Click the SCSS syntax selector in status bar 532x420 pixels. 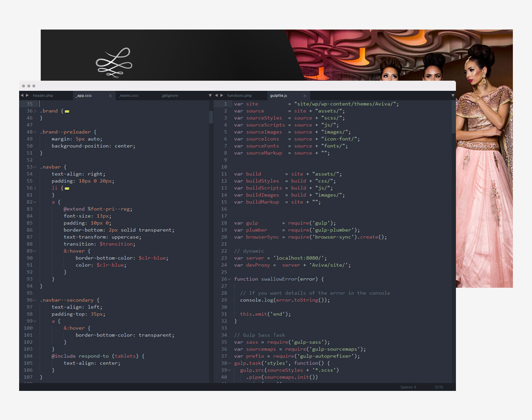(439, 387)
